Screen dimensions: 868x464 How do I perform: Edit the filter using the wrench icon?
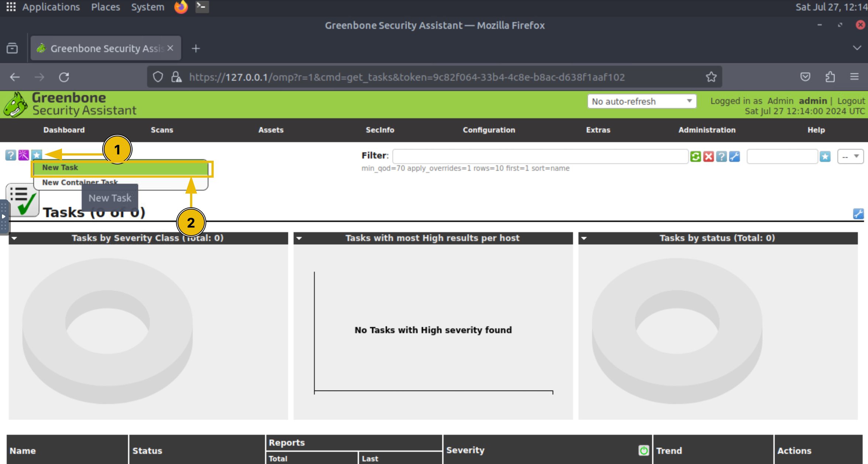click(734, 156)
